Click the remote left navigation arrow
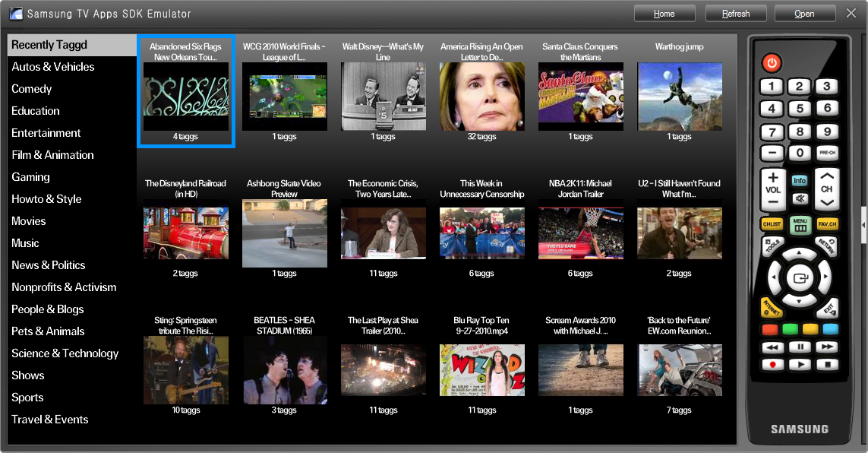This screenshot has width=868, height=453. pyautogui.click(x=775, y=277)
